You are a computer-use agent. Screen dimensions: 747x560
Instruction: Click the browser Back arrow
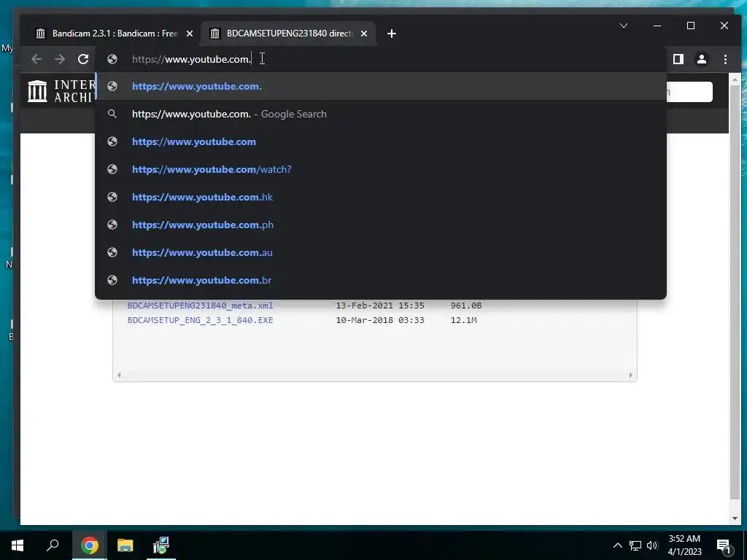click(36, 59)
